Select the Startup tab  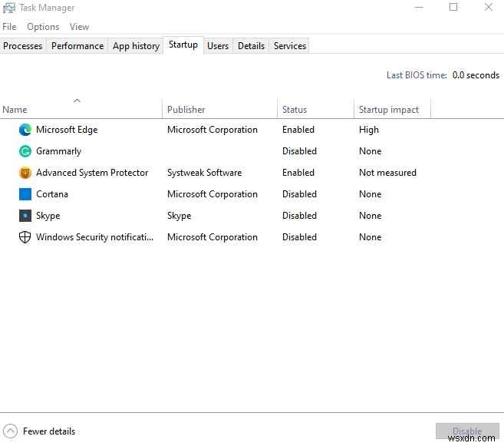[x=183, y=45]
